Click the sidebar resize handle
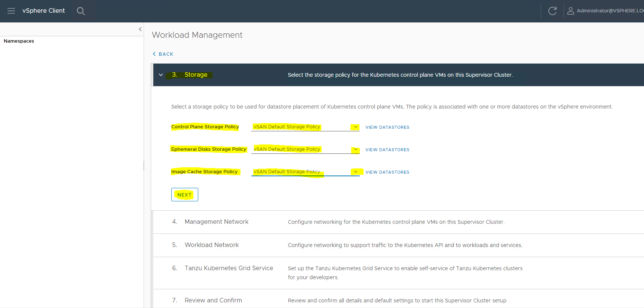The width and height of the screenshot is (644, 308). click(x=144, y=165)
